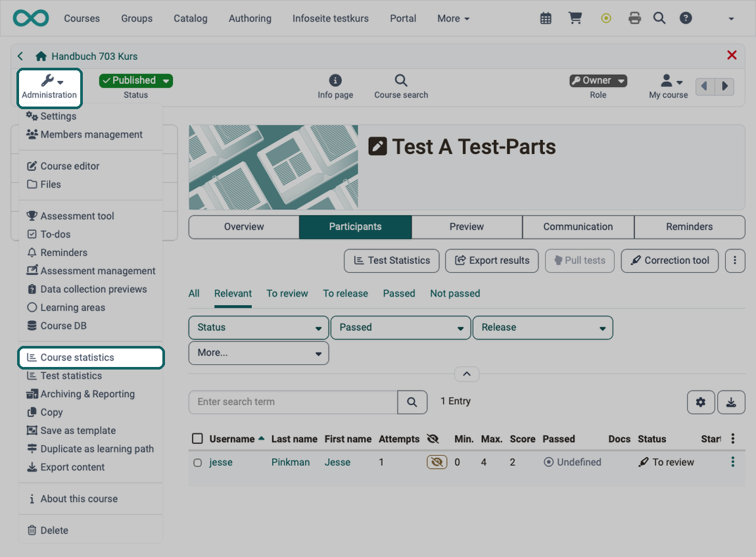Open the My course dropdown
This screenshot has height=557, width=756.
point(669,86)
